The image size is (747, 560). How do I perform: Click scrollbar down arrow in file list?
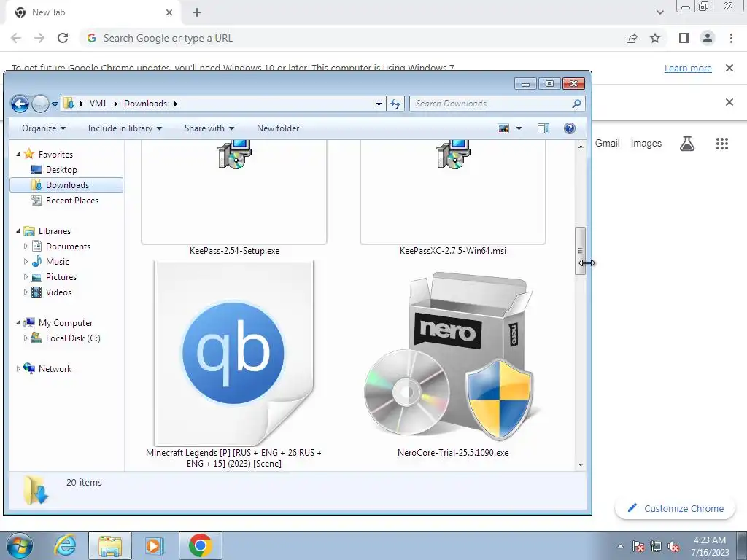pyautogui.click(x=581, y=464)
